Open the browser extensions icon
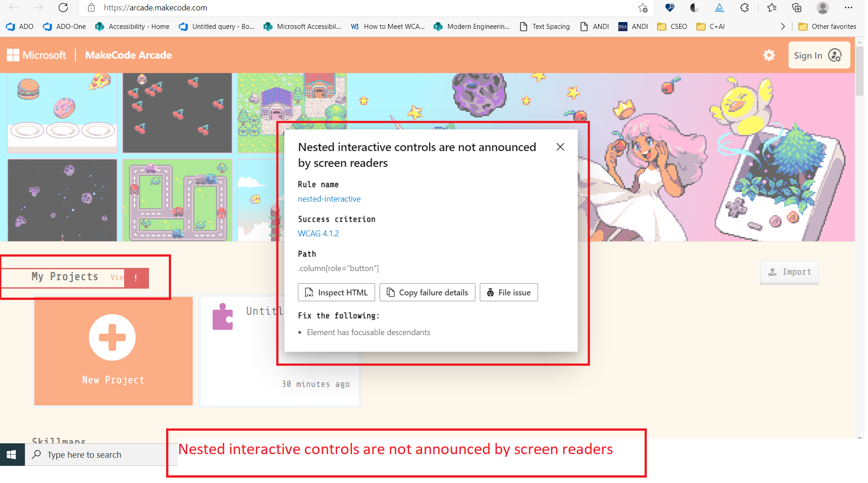868x483 pixels. click(x=744, y=8)
